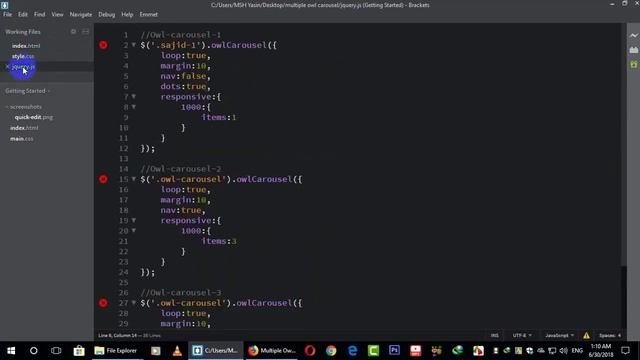The width and height of the screenshot is (640, 360).
Task: Collapse code fold arrow on line 2
Action: pos(133,45)
